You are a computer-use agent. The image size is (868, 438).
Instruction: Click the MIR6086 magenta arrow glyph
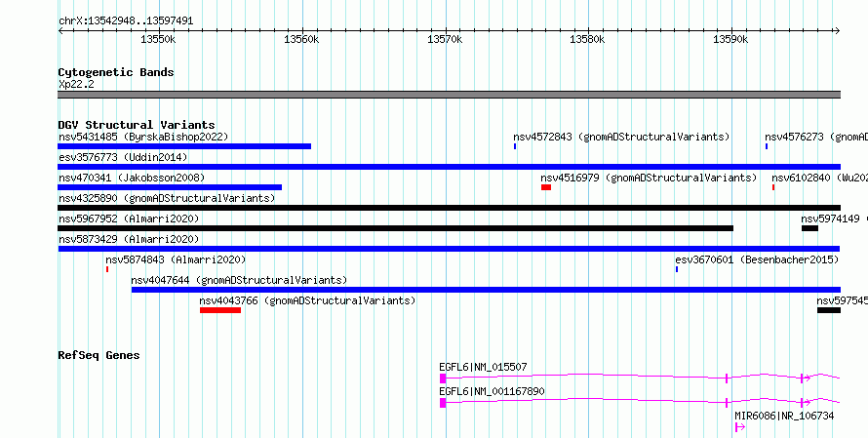coord(740,427)
